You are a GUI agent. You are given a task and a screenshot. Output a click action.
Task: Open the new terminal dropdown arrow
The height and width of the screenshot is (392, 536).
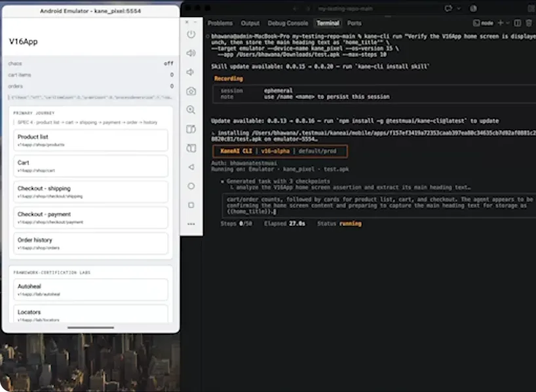click(x=508, y=23)
